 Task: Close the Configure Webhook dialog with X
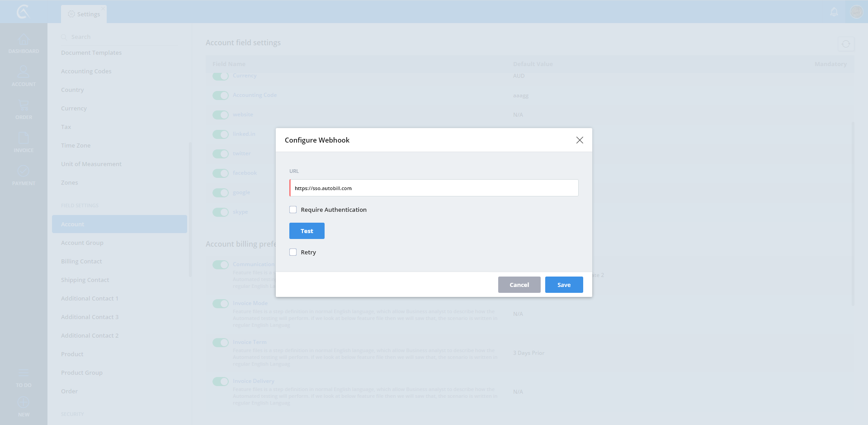point(580,140)
